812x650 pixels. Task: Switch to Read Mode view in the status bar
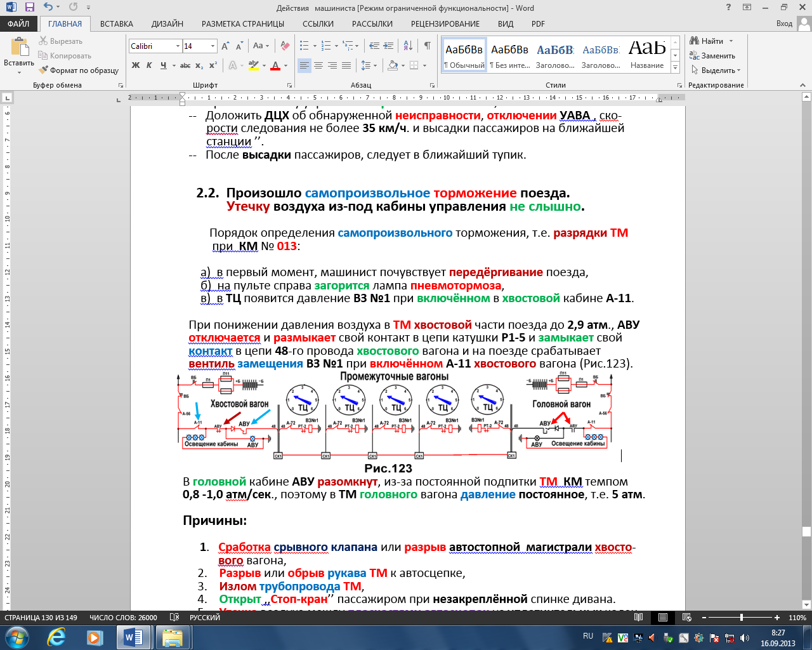pos(639,618)
